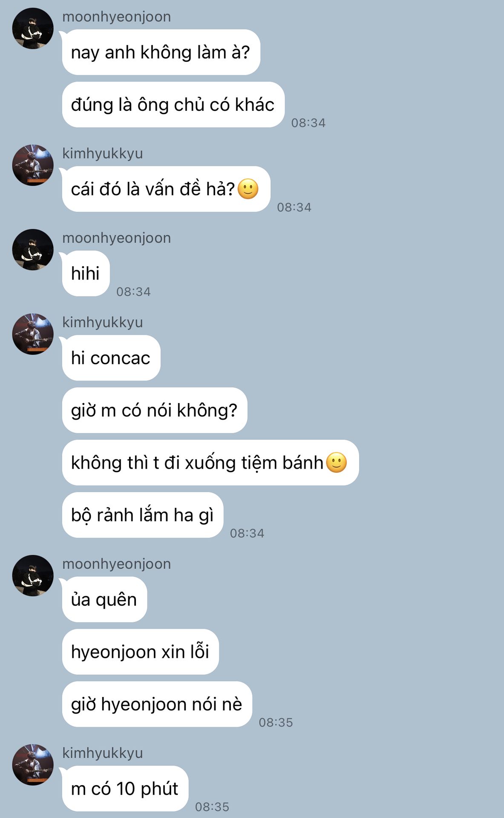Tap kimhyukkyu's avatar beside 'hi concac'

click(33, 334)
